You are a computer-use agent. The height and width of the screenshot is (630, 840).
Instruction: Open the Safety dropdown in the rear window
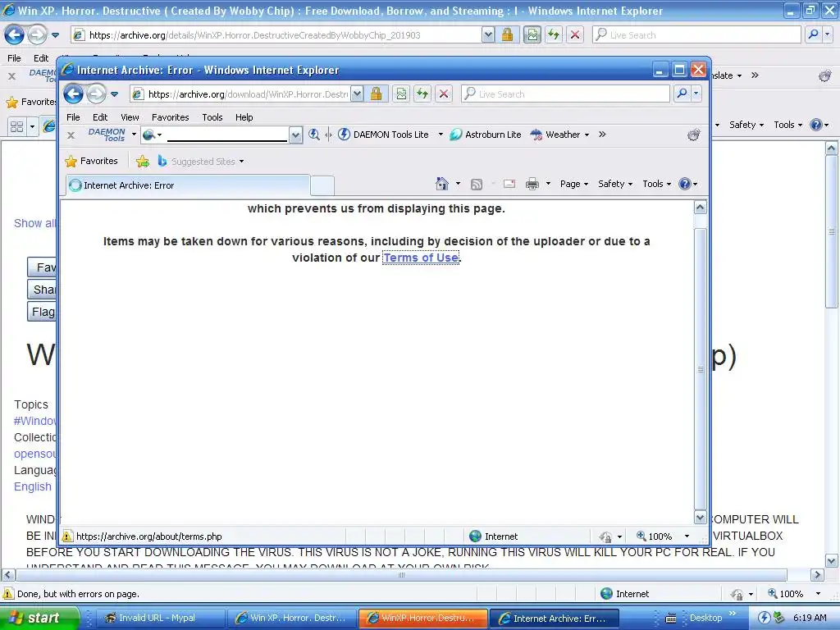click(746, 125)
